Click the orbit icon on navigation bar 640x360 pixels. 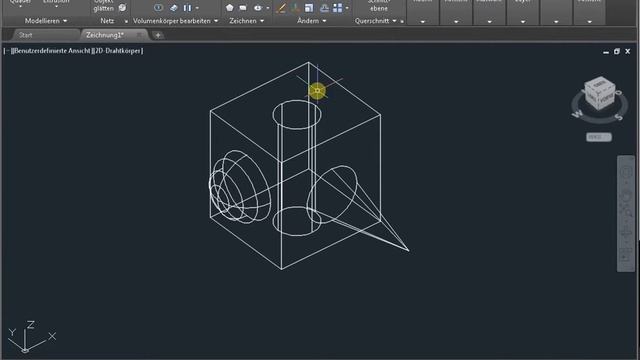click(x=626, y=233)
